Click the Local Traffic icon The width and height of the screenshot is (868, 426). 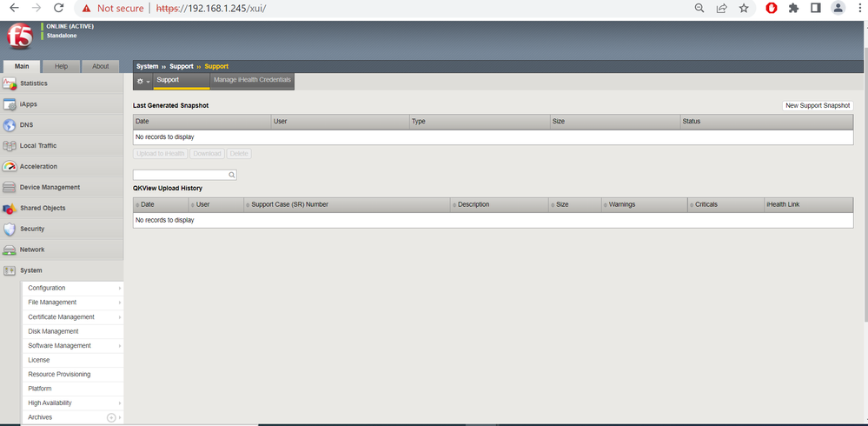click(10, 146)
